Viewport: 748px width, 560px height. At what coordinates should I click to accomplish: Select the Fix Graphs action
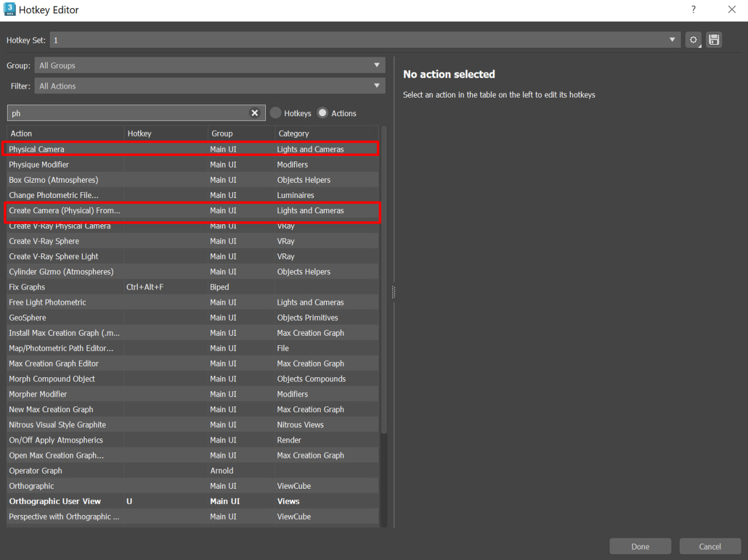coord(192,287)
